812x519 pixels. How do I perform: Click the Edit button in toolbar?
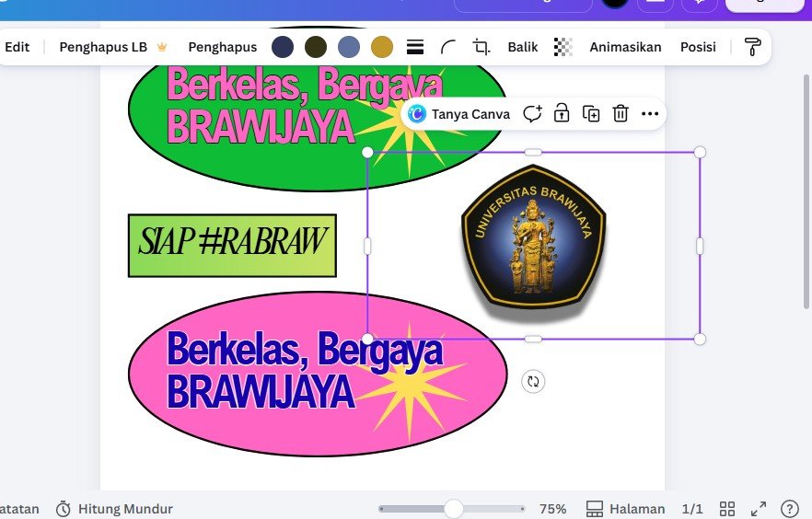click(17, 47)
